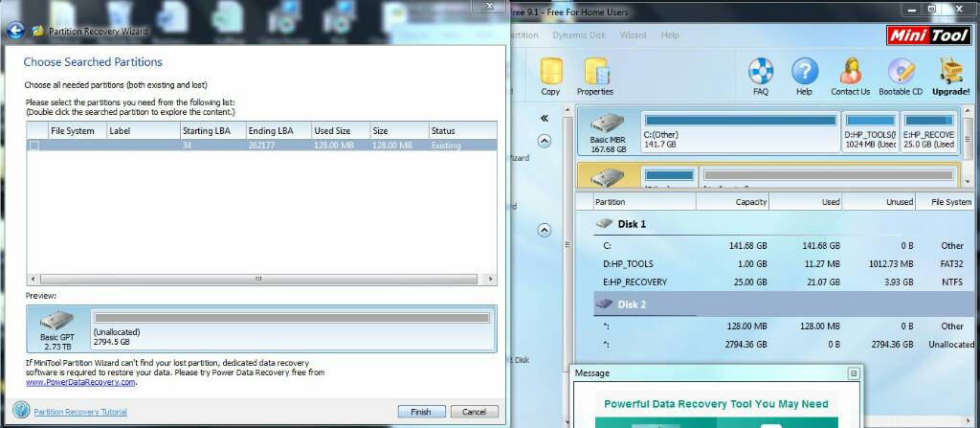Click the Help question mark icon

[804, 77]
